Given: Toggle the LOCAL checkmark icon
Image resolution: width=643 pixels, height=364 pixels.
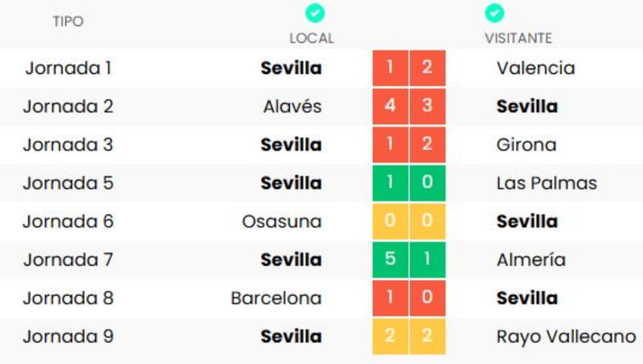Looking at the screenshot, I should (x=315, y=14).
